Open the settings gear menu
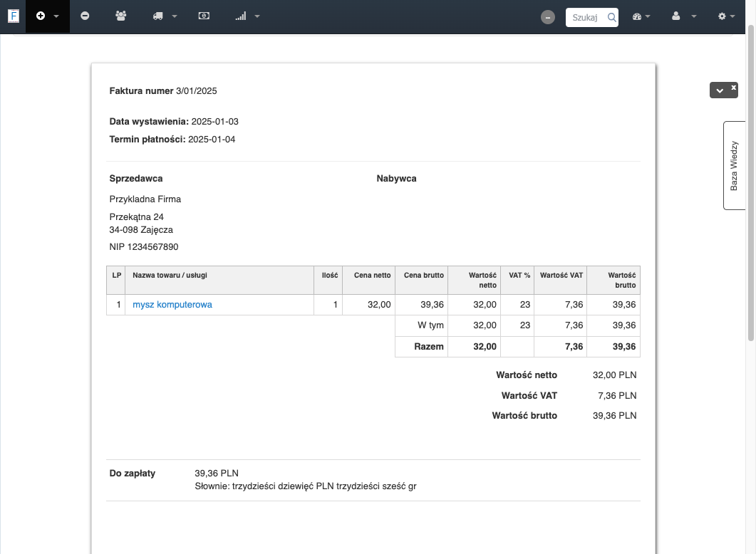This screenshot has height=554, width=756. 726,16
